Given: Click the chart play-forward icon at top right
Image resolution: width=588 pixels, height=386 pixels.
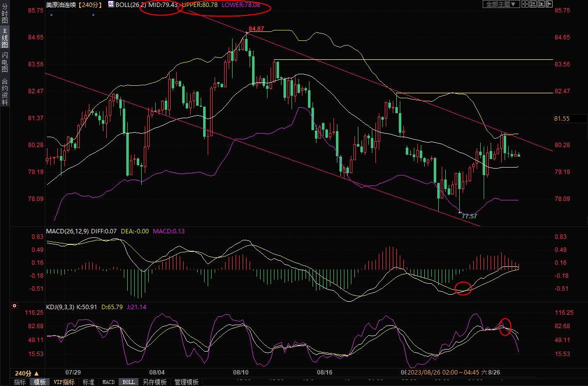Looking at the screenshot, I should pos(542,4).
